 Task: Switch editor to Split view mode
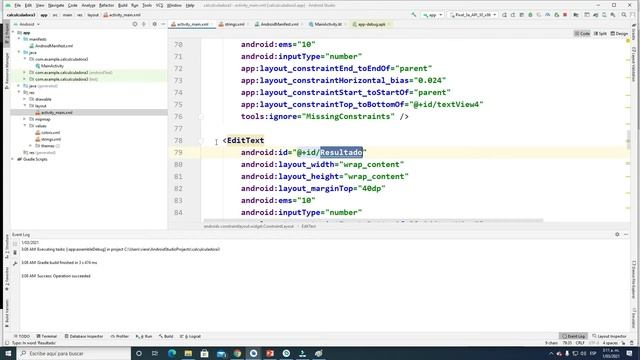[600, 33]
